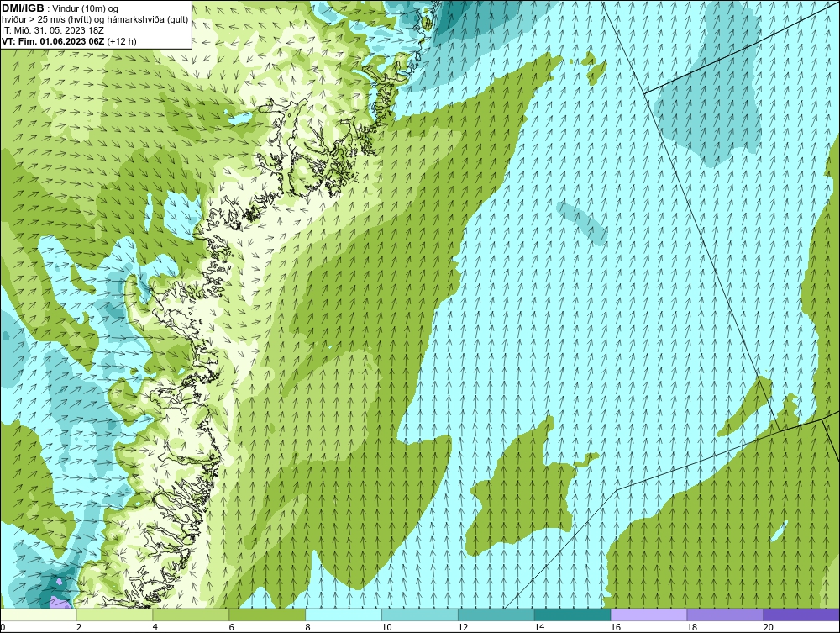Click the legend swatch between 10 and 12
This screenshot has height=633, width=840.
[420, 615]
